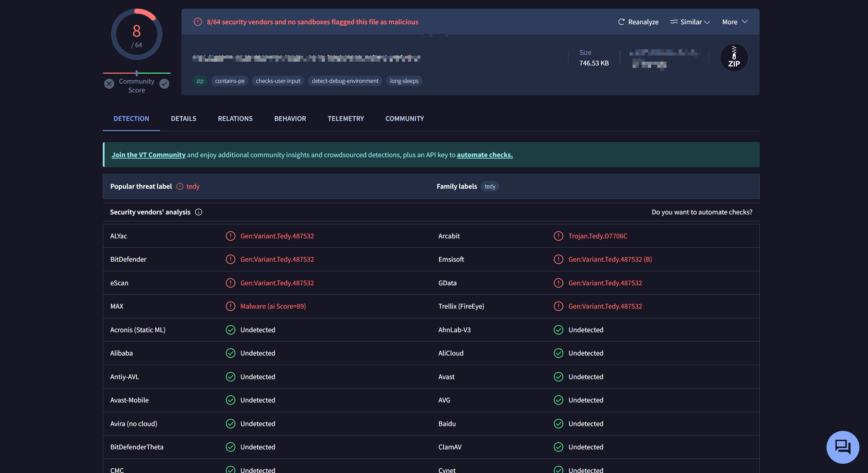Click the warning icon in ALYac row

click(231, 236)
